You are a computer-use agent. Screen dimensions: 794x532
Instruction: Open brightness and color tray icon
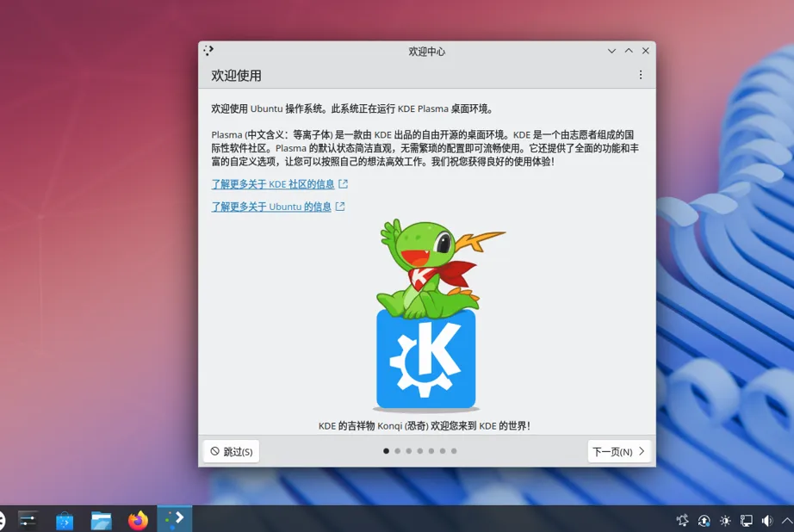click(x=725, y=520)
